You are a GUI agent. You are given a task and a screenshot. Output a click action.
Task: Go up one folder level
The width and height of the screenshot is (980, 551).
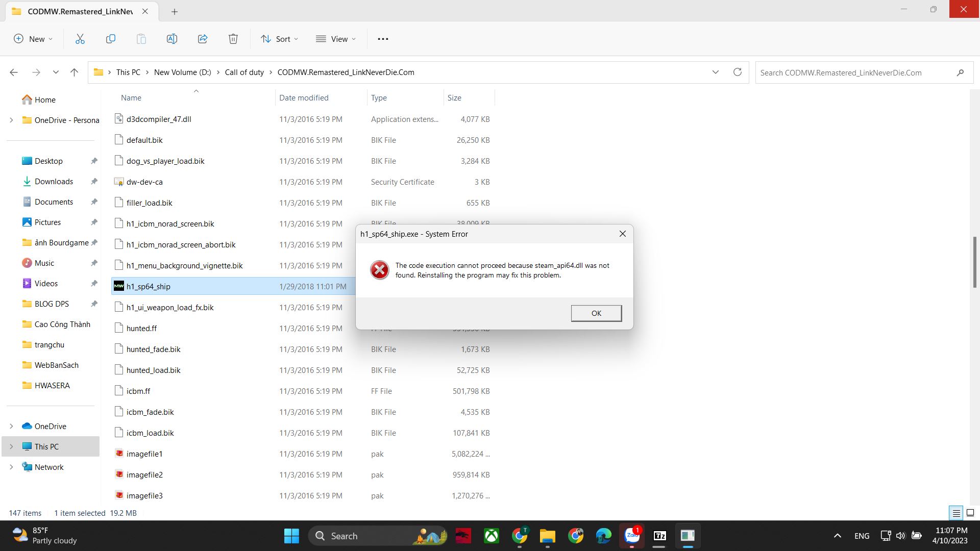click(74, 72)
